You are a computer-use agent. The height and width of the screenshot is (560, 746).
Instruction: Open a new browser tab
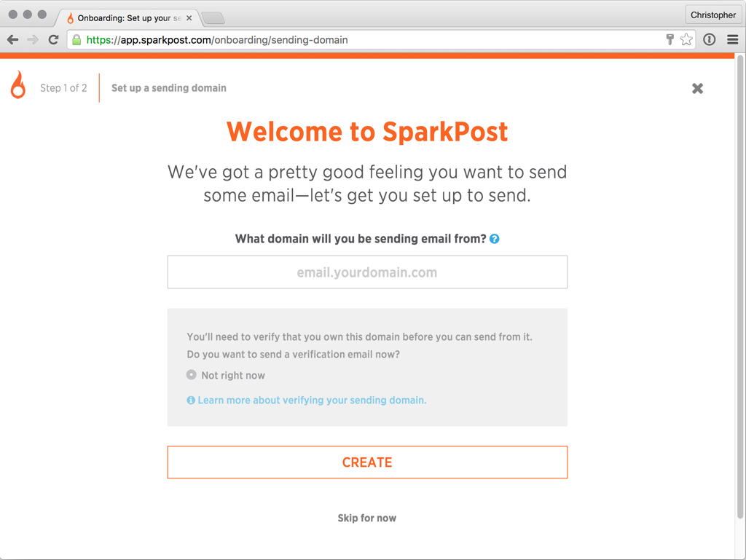(x=213, y=17)
